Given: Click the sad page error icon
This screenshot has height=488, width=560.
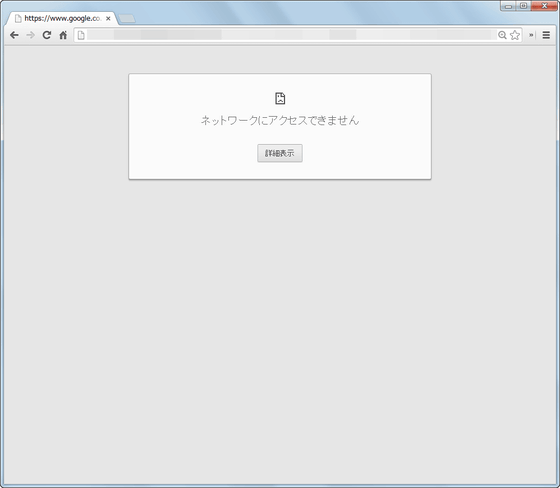Looking at the screenshot, I should 280,98.
